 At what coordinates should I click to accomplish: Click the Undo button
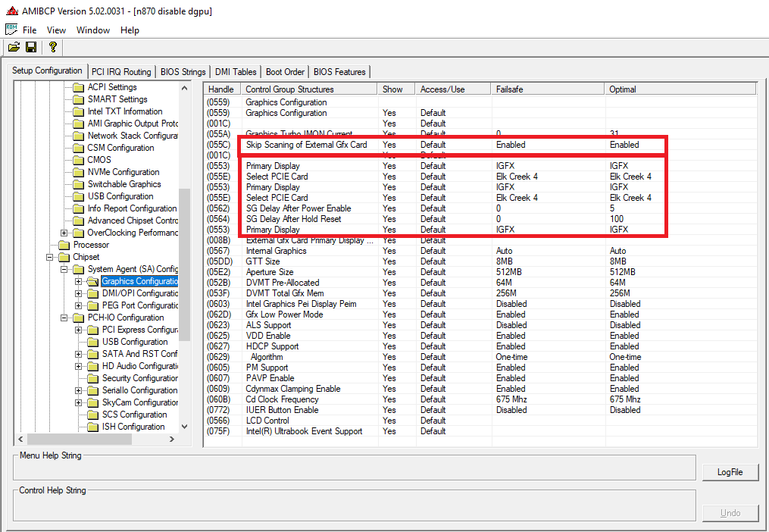[730, 513]
